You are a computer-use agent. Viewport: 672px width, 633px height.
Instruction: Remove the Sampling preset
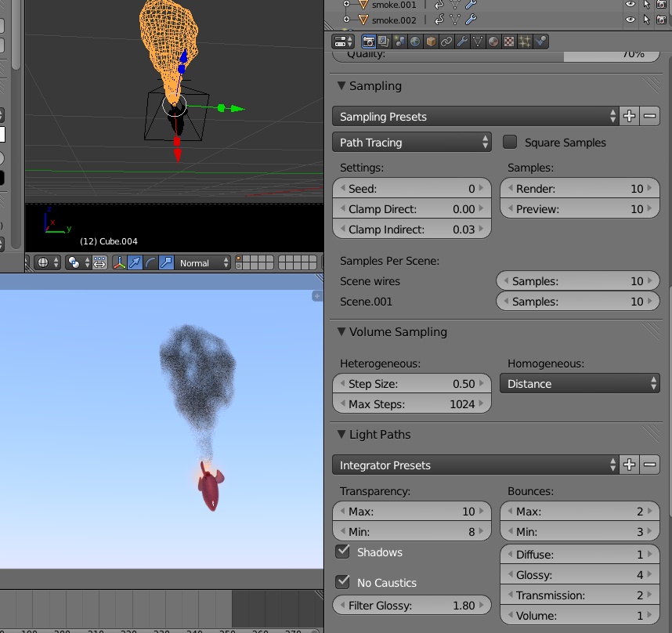[x=650, y=116]
